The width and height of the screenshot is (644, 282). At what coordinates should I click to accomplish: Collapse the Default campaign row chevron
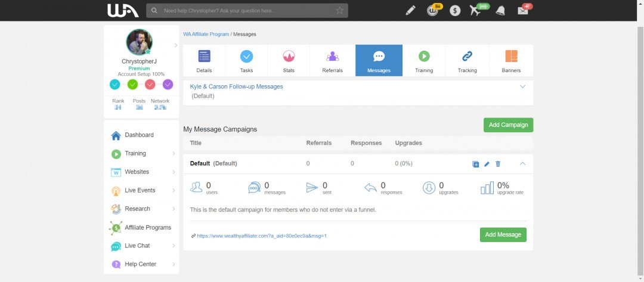coord(522,163)
